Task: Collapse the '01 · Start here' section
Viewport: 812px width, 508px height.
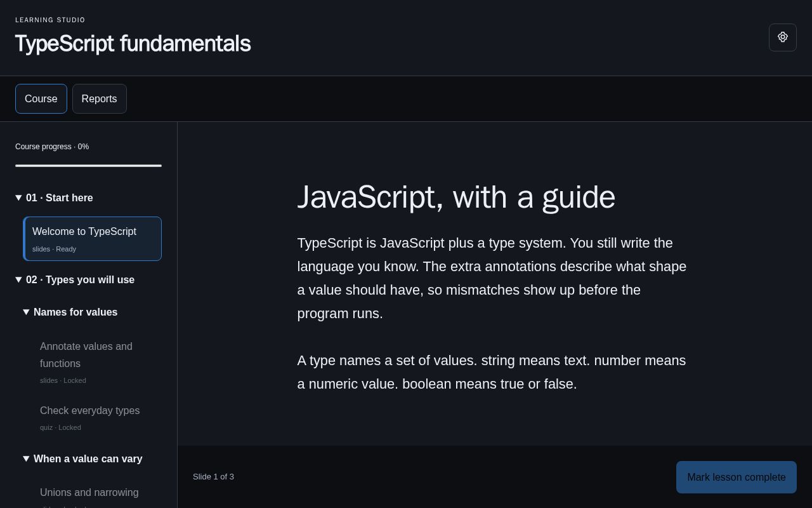Action: [88, 198]
